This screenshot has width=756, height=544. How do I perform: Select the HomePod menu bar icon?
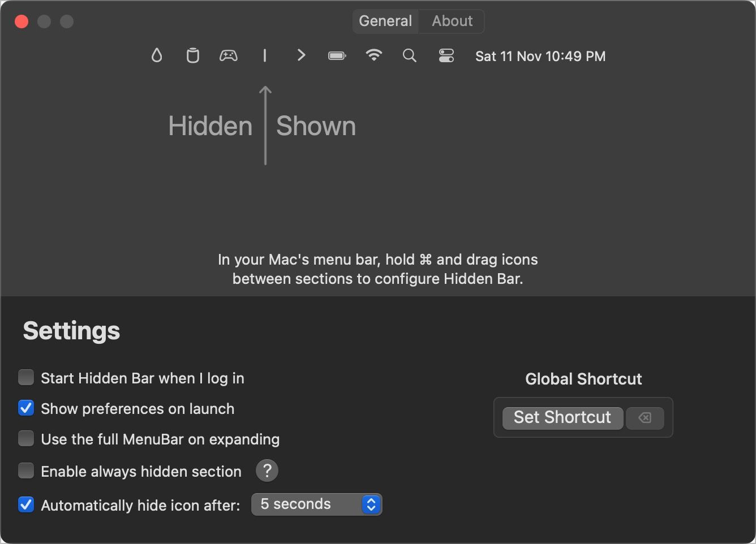pos(192,55)
